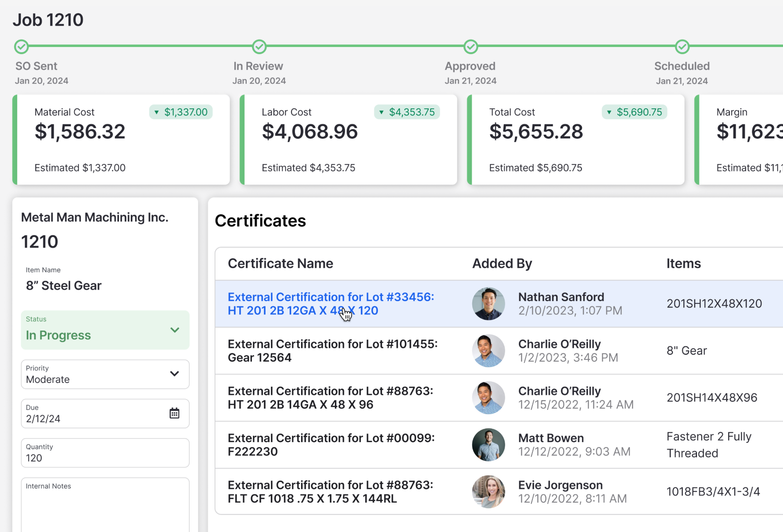The height and width of the screenshot is (532, 783).
Task: Click item 1018FB3/4X1-3/4 in the table
Action: pyautogui.click(x=713, y=492)
